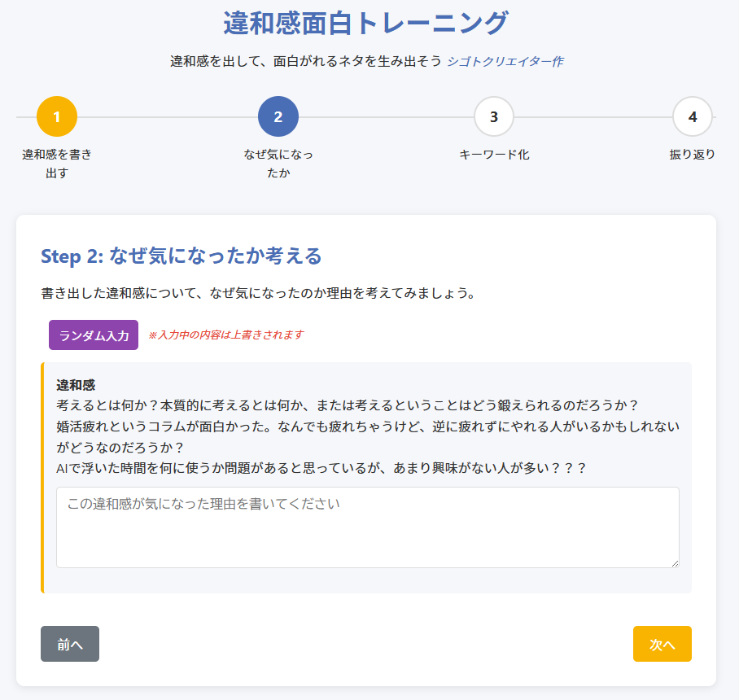Open the シゴトクリエイター作 link

coord(505,62)
